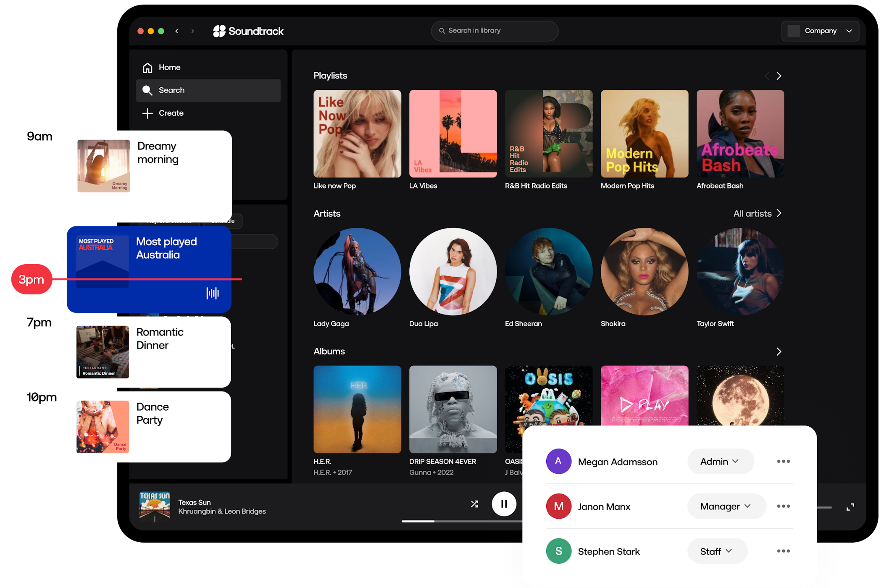
Task: Go back with the left arrow
Action: 177,31
